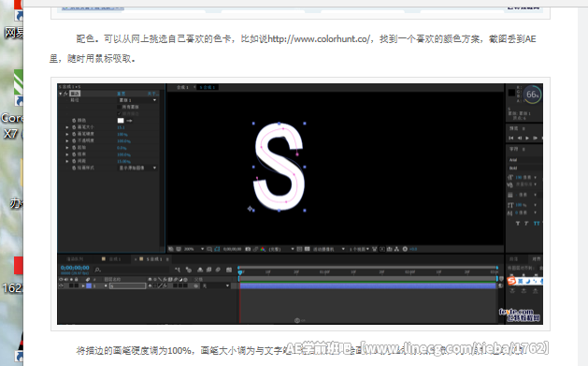The height and width of the screenshot is (366, 588).
Task: Open the http://www.colorhunt.co/ link in article
Action: point(319,39)
